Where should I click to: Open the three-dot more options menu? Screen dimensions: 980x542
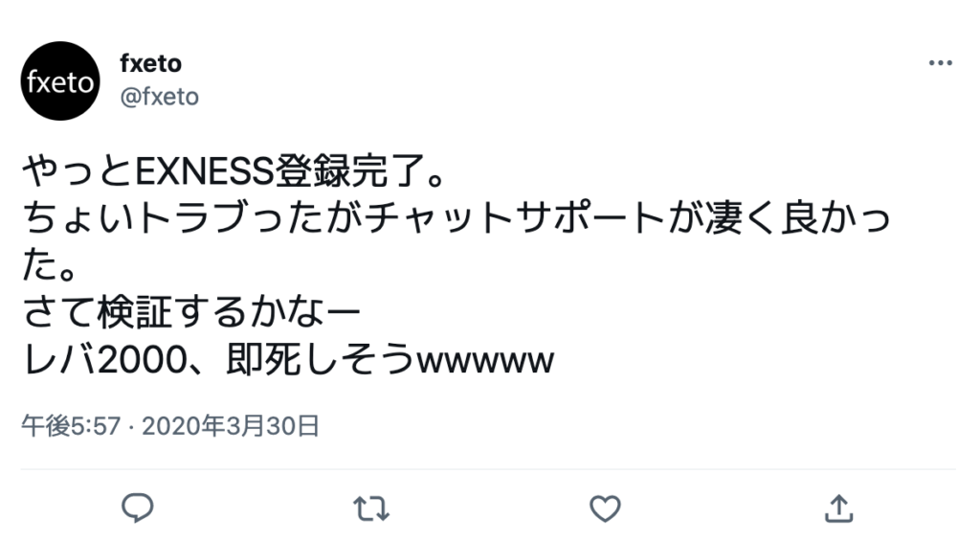point(940,62)
